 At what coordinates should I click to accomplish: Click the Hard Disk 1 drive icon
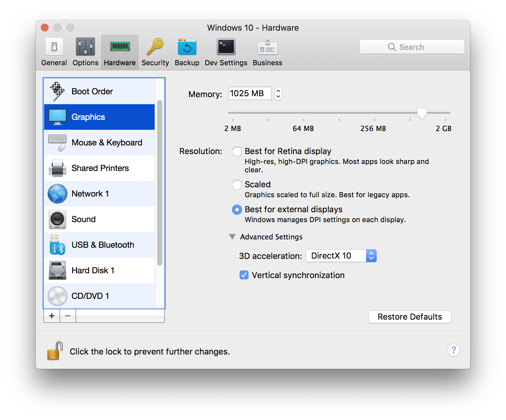coord(57,270)
